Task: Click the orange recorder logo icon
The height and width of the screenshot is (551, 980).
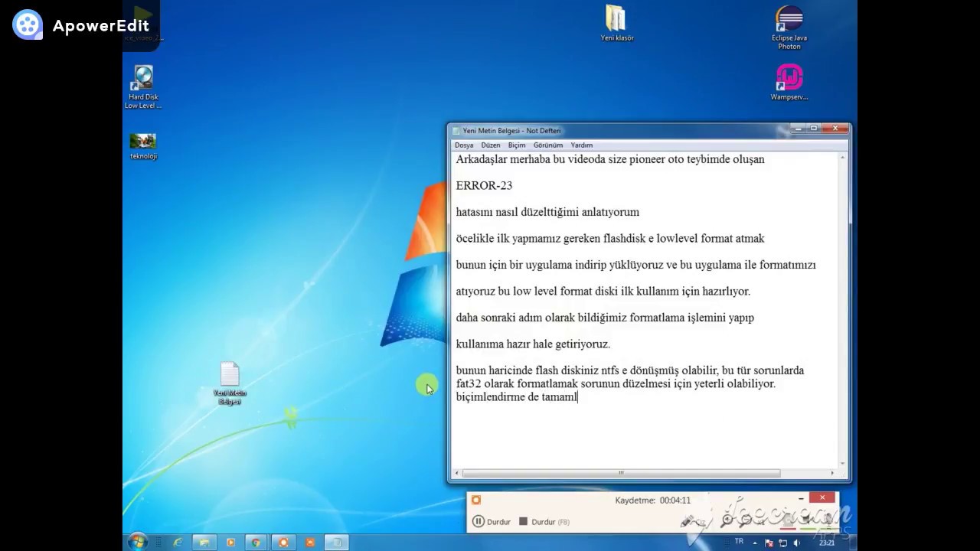Action: pos(476,500)
